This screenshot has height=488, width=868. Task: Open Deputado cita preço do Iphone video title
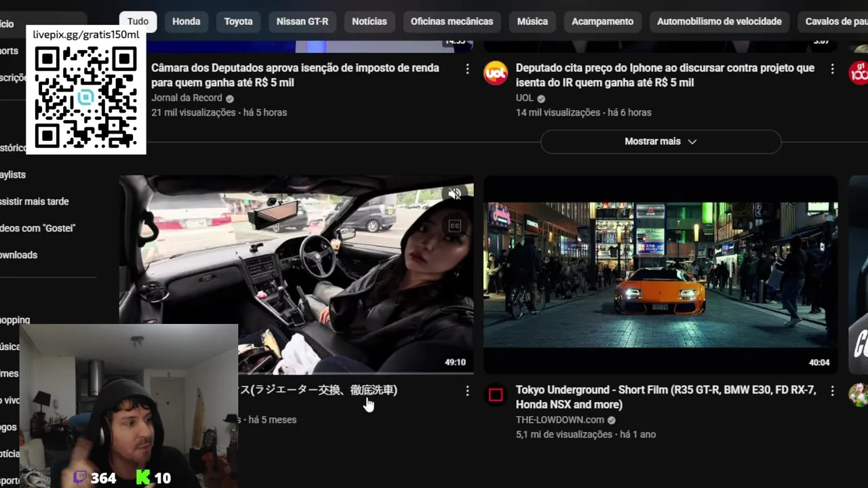[665, 75]
